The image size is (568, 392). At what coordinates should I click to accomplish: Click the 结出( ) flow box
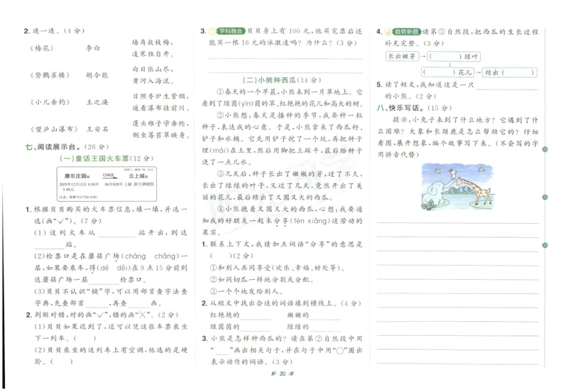click(x=509, y=72)
